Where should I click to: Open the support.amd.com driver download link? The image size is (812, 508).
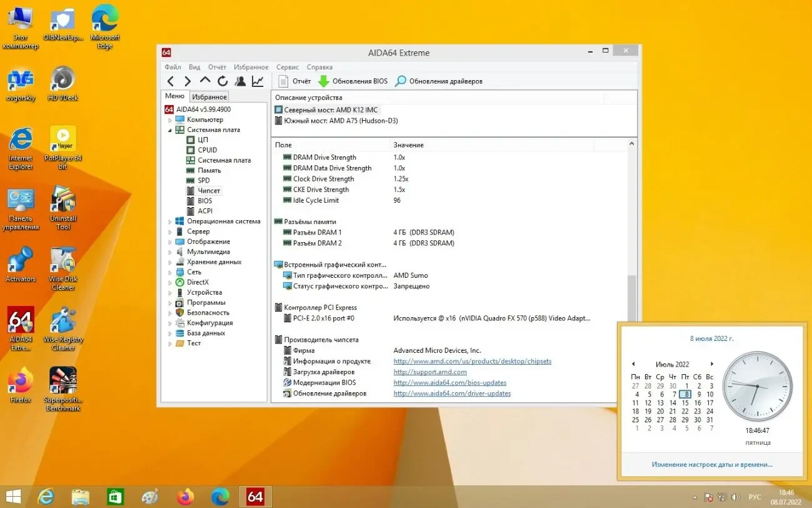[430, 372]
